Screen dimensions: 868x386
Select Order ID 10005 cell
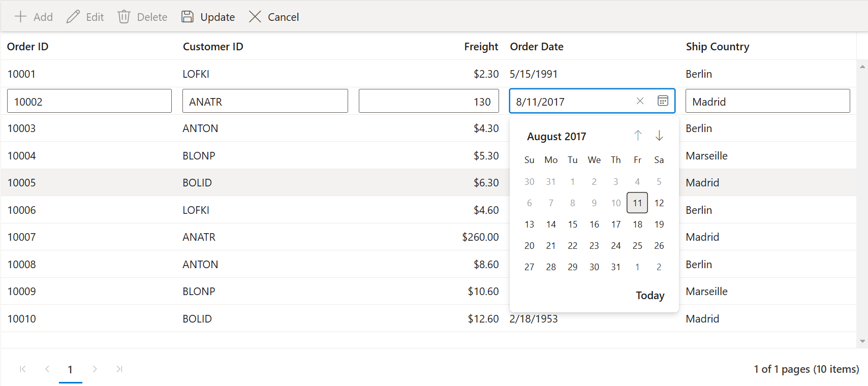click(x=21, y=182)
